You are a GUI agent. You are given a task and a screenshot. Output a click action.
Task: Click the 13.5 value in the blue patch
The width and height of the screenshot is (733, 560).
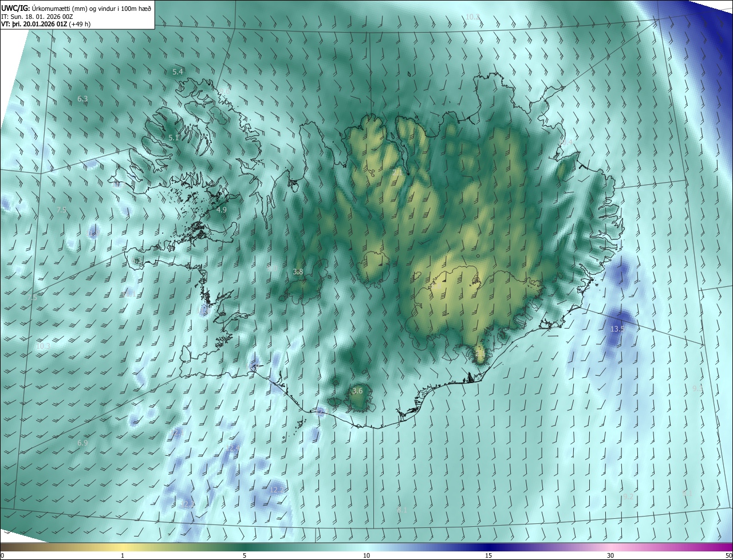point(617,329)
